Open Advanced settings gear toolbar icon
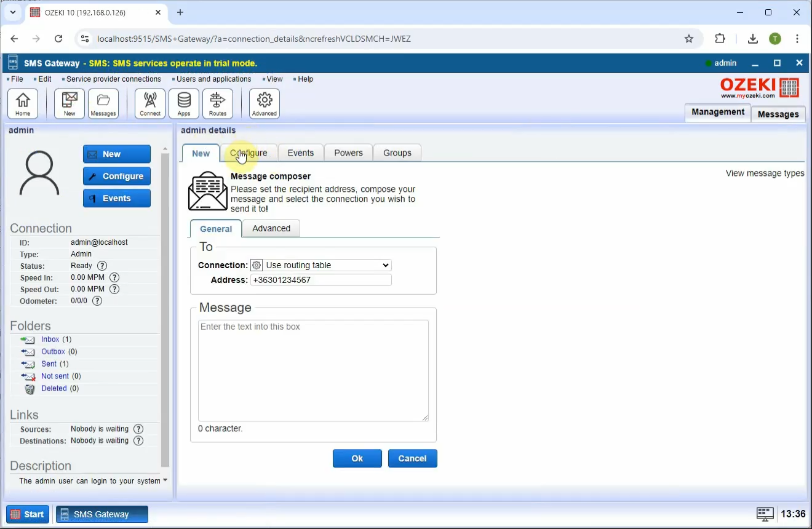This screenshot has width=812, height=529. click(x=264, y=103)
